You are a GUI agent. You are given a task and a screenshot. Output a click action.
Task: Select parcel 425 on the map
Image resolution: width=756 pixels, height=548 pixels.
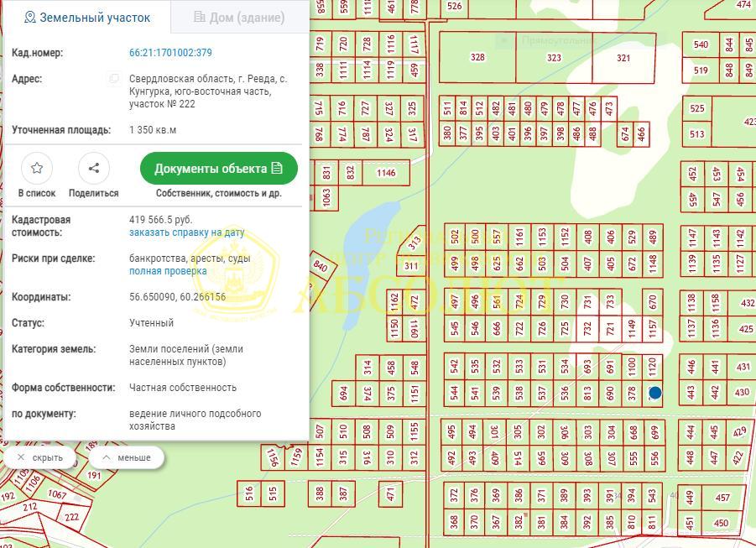coord(745,329)
